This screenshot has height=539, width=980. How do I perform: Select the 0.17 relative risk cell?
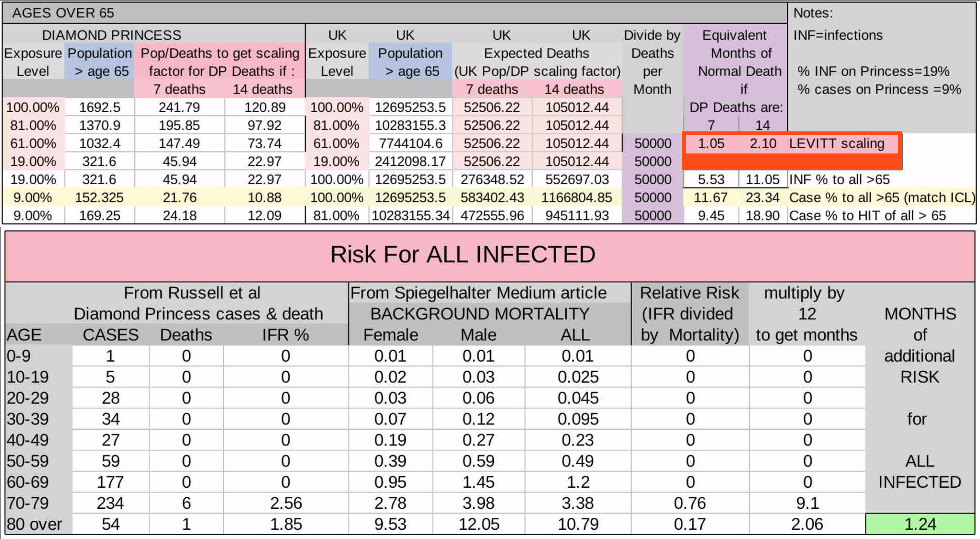tap(690, 524)
